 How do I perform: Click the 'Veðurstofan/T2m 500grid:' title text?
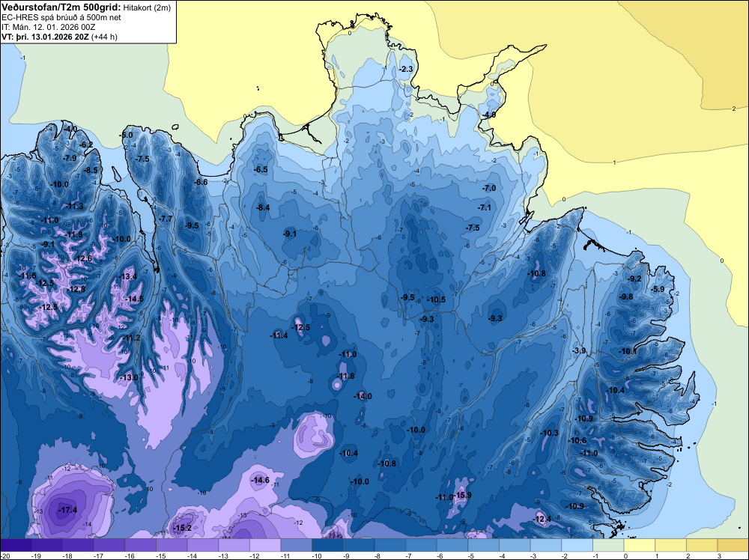pyautogui.click(x=61, y=7)
